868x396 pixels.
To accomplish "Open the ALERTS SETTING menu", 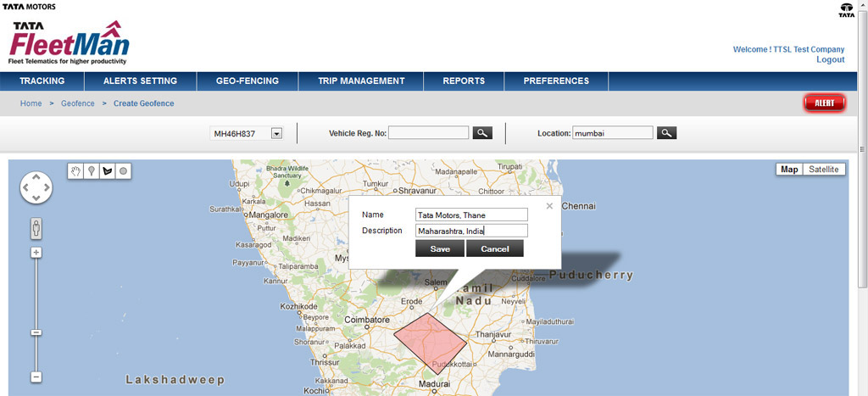I will click(140, 81).
